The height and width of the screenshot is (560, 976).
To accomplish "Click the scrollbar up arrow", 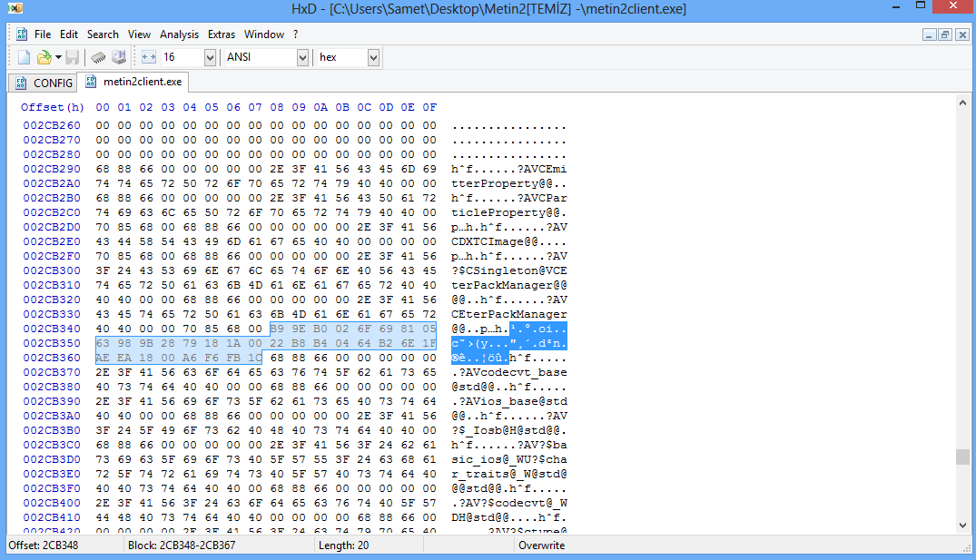I will point(962,103).
